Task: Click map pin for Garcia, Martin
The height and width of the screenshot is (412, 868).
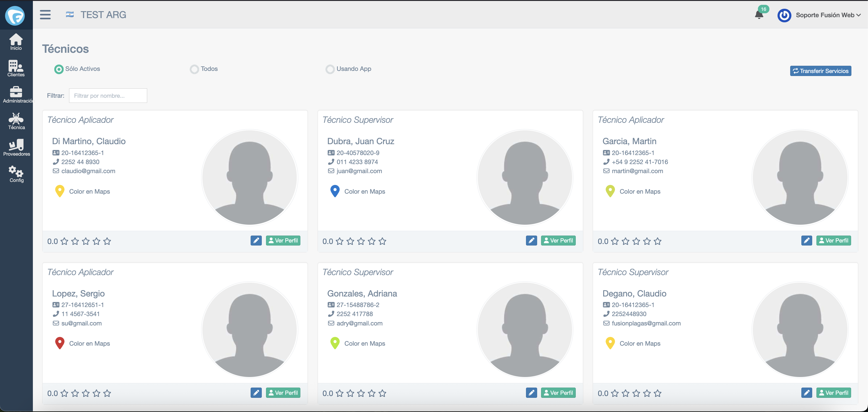Action: [x=610, y=191]
